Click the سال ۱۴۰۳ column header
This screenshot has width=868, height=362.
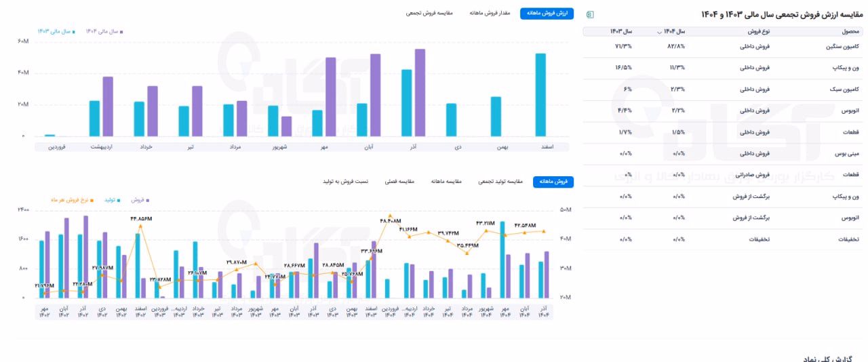click(x=621, y=32)
